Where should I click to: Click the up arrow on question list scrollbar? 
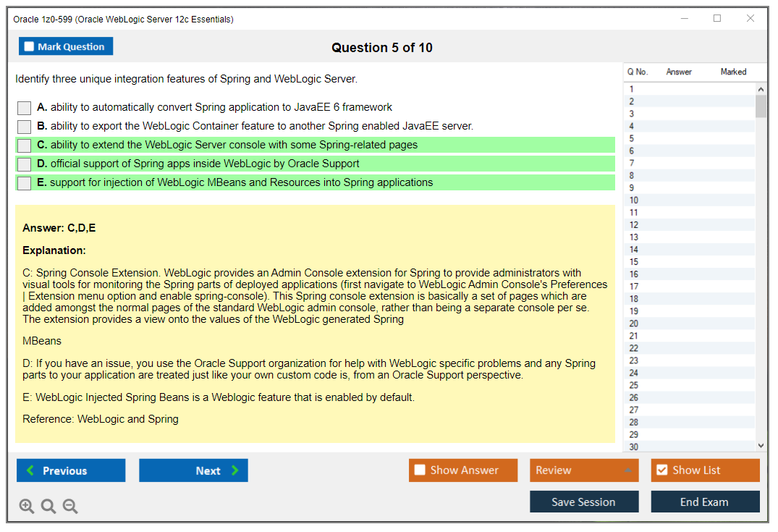click(x=761, y=88)
